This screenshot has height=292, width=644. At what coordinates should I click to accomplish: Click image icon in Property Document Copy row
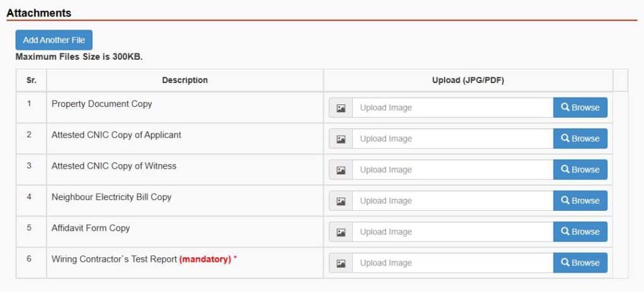341,108
